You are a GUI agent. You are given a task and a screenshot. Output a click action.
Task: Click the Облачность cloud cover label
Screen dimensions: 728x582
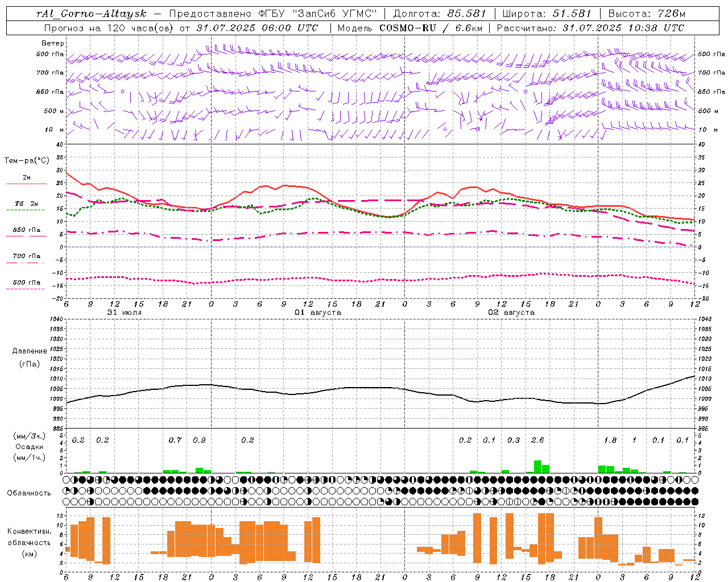(x=29, y=493)
